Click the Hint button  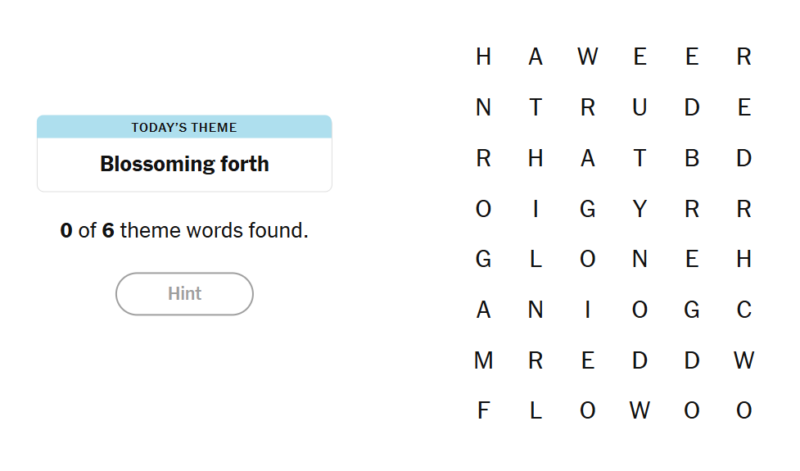[184, 294]
